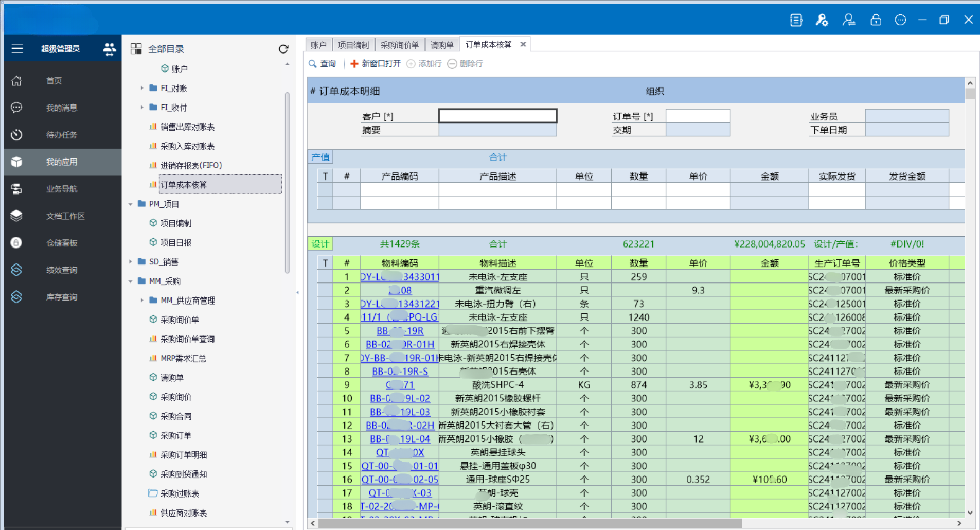The height and width of the screenshot is (530, 980).
Task: Open 待办任务 pending tasks icon
Action: tap(16, 135)
